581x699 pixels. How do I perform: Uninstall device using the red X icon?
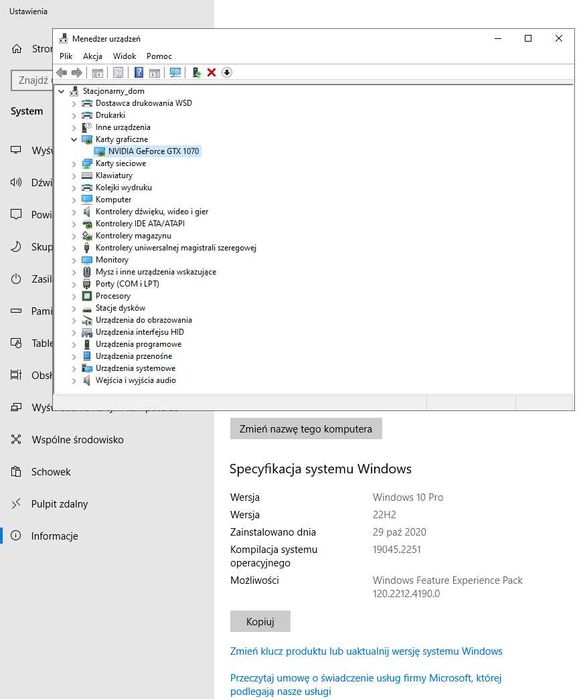211,72
